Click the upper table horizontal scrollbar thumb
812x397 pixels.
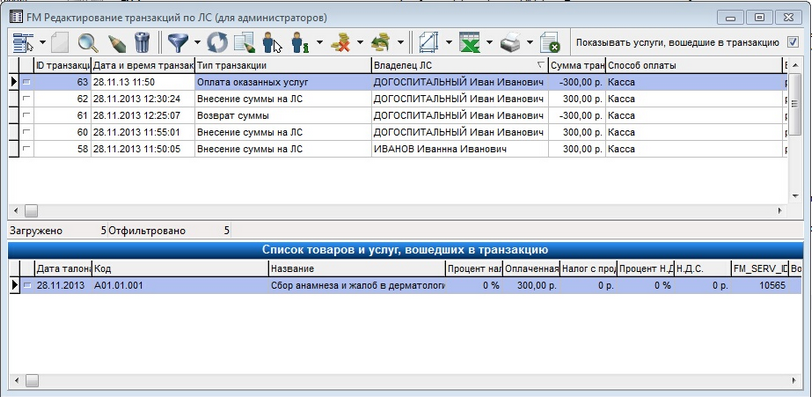32,211
